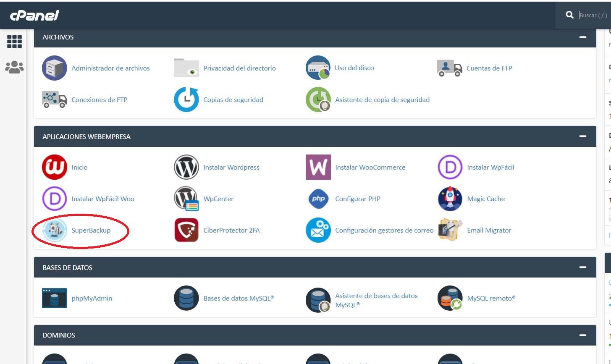The image size is (611, 364).
Task: Select the Instalar Wordpress link
Action: point(231,167)
